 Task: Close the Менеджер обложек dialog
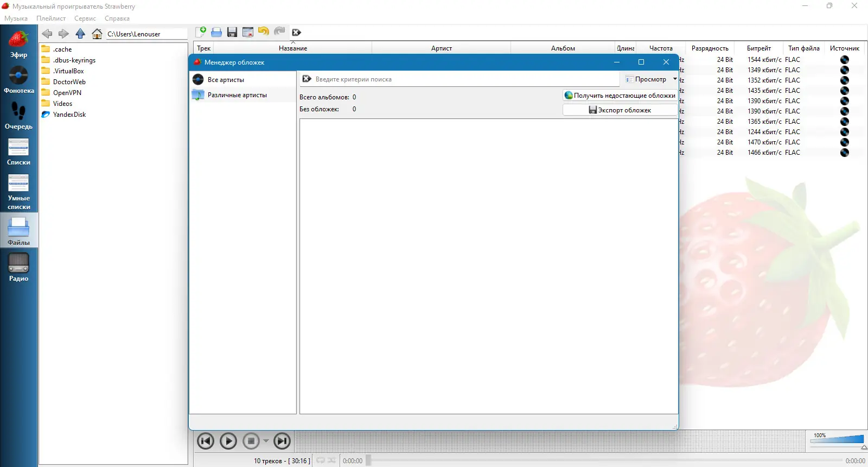[x=666, y=62]
